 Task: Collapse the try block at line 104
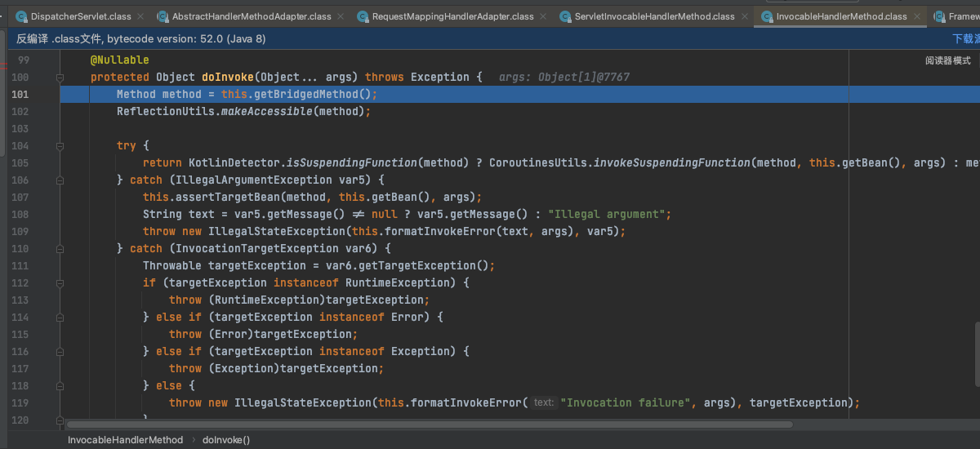pyautogui.click(x=60, y=146)
